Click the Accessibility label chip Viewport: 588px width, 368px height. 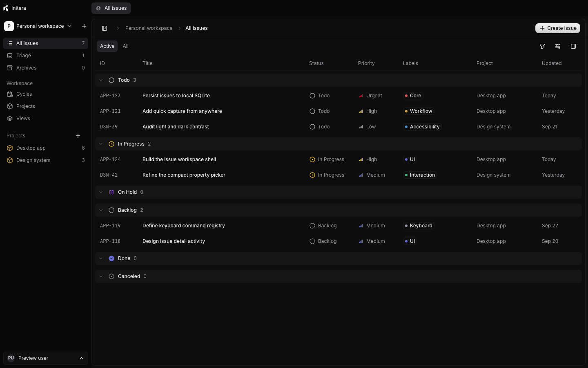pos(422,127)
